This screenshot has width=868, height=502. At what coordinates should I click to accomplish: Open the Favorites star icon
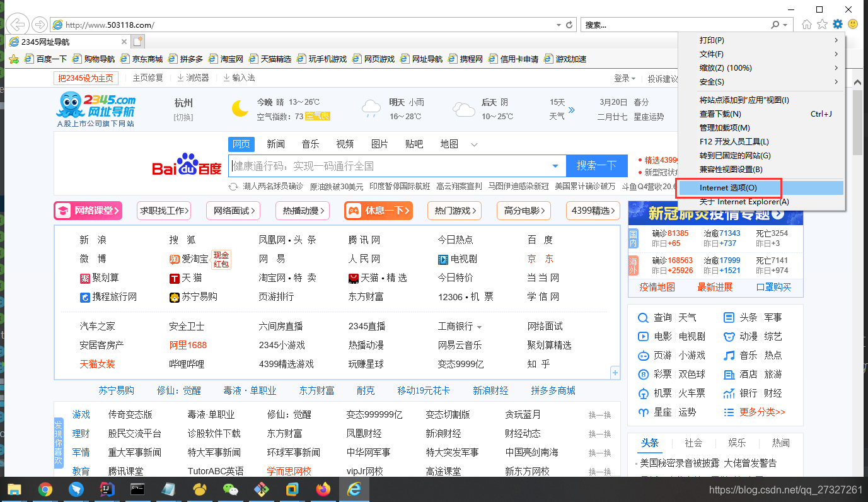coord(822,24)
